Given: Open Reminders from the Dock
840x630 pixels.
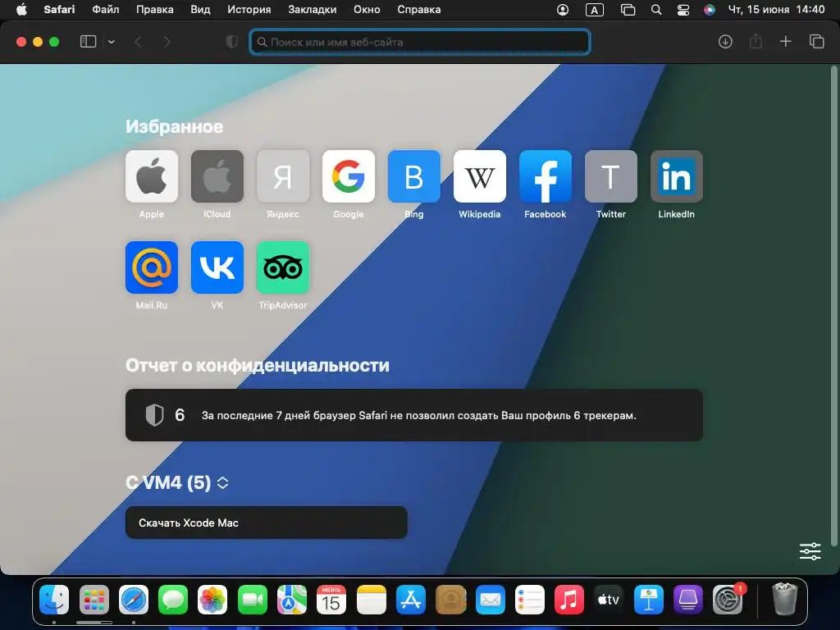Looking at the screenshot, I should coord(530,600).
